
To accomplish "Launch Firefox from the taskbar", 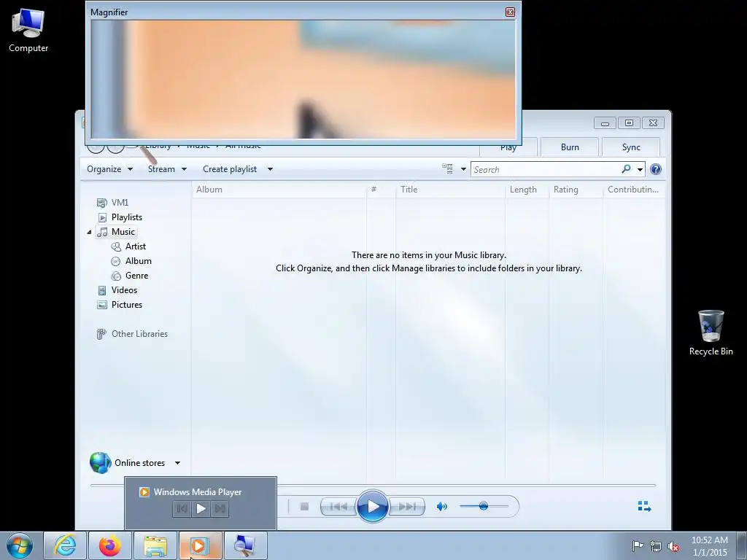I will pos(109,545).
